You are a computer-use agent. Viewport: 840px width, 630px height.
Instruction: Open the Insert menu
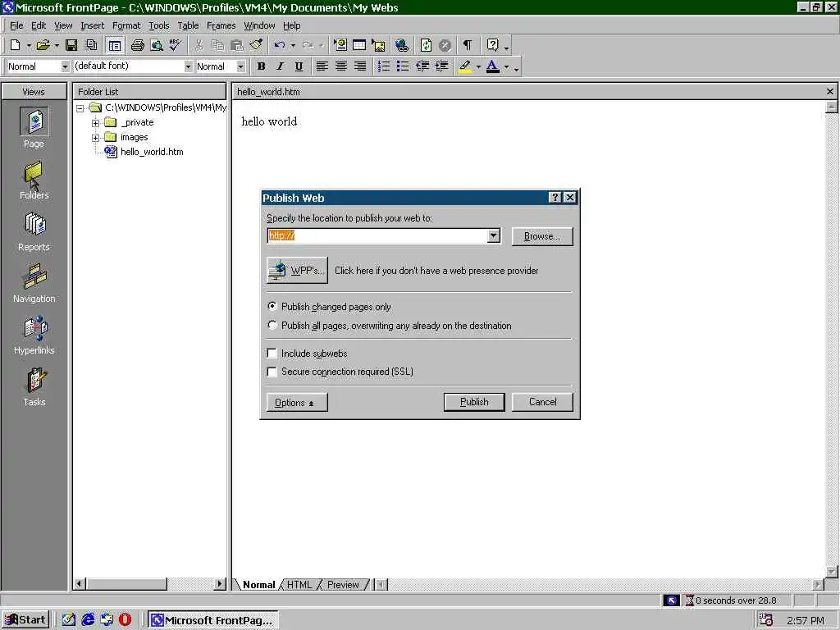92,25
